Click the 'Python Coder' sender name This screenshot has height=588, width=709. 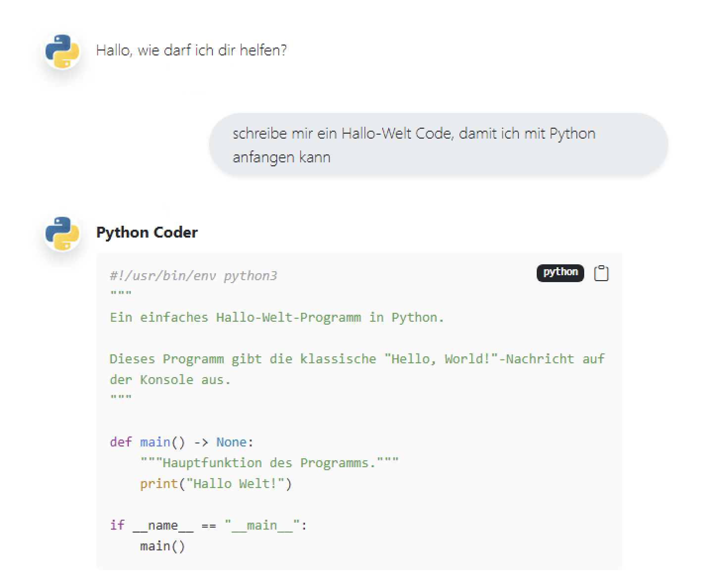tap(147, 232)
